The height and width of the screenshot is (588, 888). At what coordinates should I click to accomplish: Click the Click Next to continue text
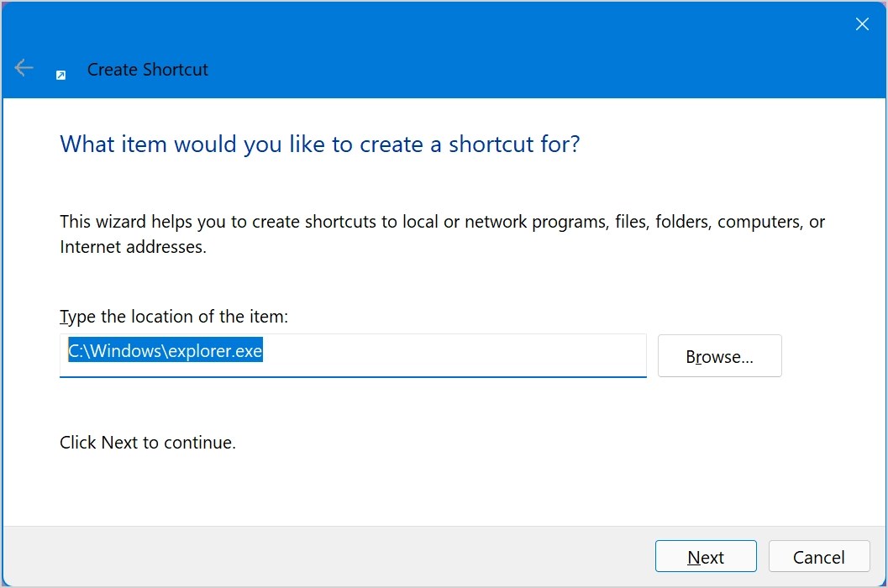[148, 442]
